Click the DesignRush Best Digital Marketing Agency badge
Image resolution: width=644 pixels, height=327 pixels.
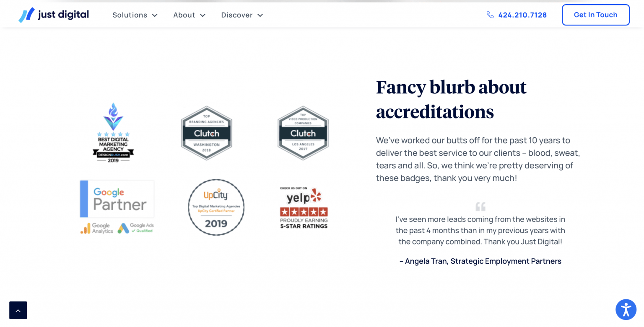(x=113, y=133)
